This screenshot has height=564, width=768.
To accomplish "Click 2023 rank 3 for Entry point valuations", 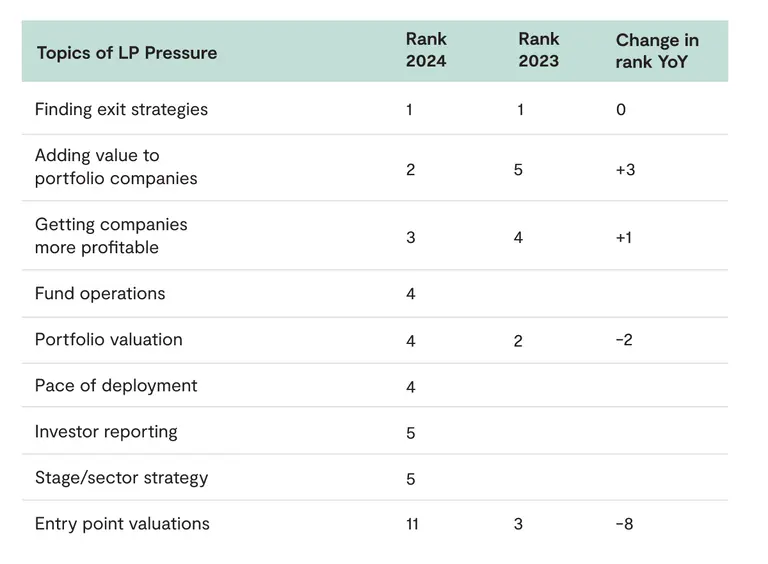I will pyautogui.click(x=518, y=524).
